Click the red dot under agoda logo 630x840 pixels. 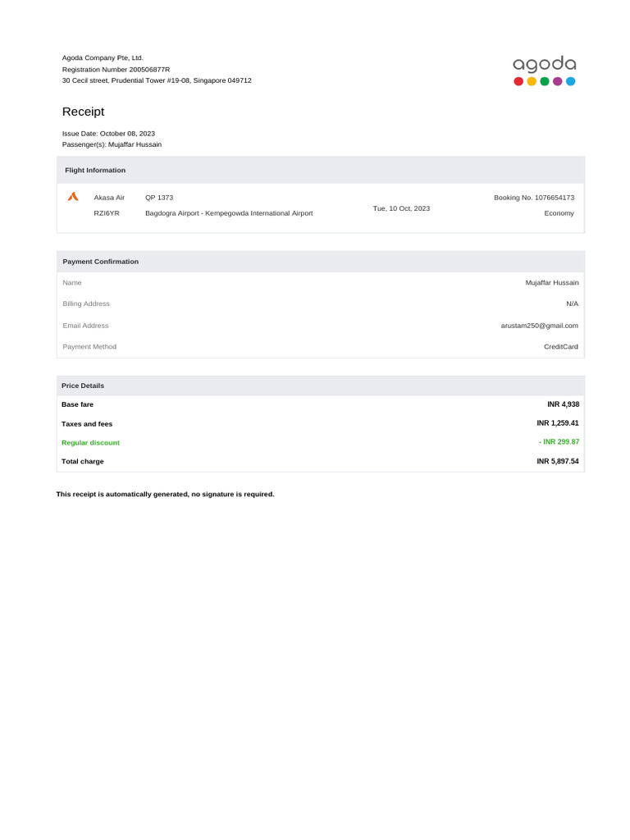point(518,81)
